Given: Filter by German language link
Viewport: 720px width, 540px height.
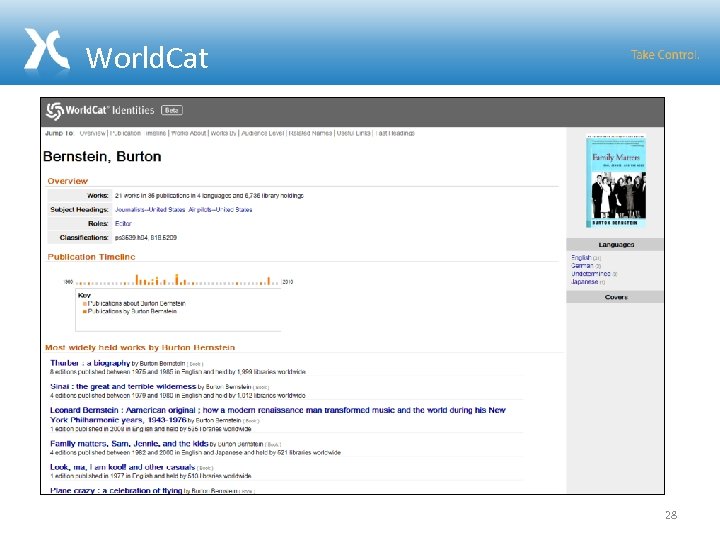Looking at the screenshot, I should tap(582, 266).
